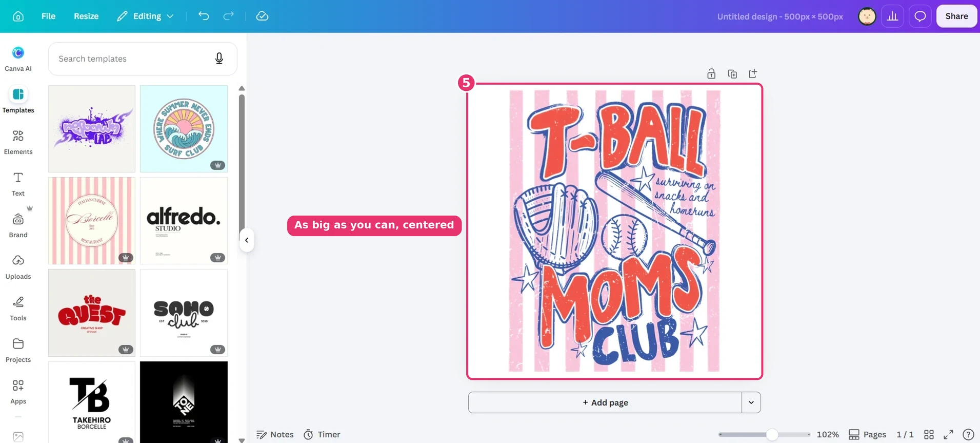Rename the Untitled design title
This screenshot has width=980, height=443.
780,16
